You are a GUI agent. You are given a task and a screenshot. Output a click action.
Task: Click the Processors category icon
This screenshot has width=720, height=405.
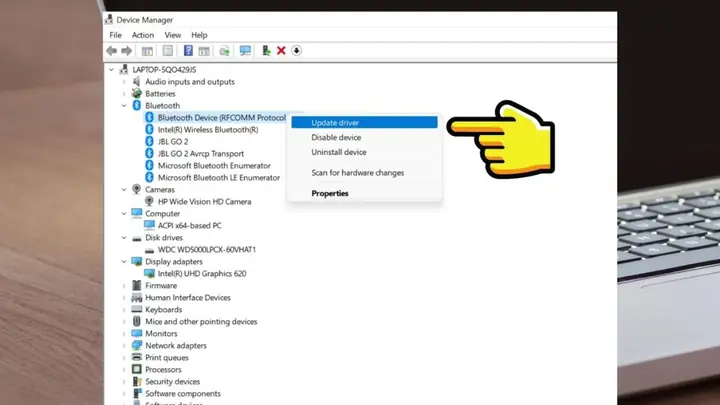(x=136, y=369)
